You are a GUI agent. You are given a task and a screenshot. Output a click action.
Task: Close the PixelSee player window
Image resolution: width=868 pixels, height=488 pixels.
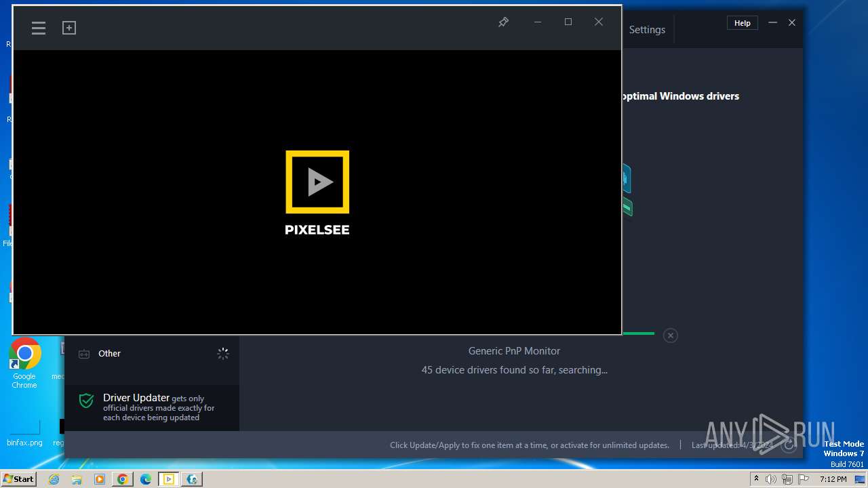tap(599, 22)
